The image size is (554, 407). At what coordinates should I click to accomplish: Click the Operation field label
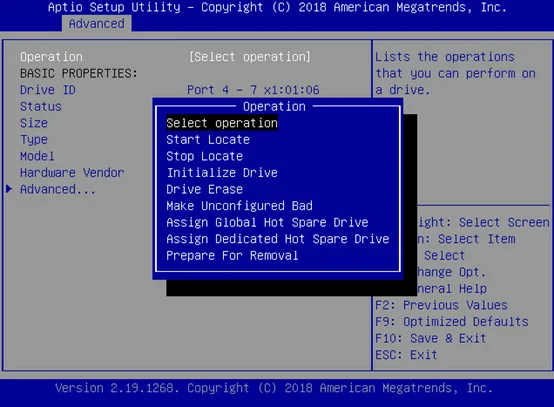click(x=51, y=57)
